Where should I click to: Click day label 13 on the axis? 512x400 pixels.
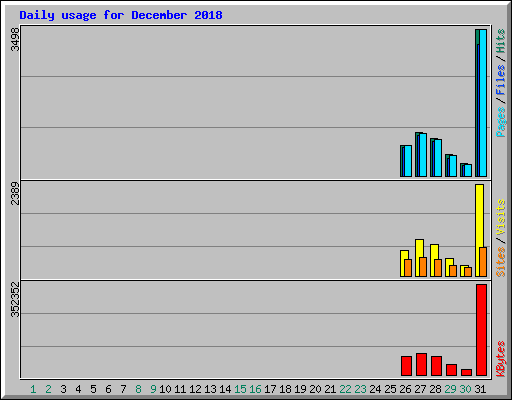210,389
